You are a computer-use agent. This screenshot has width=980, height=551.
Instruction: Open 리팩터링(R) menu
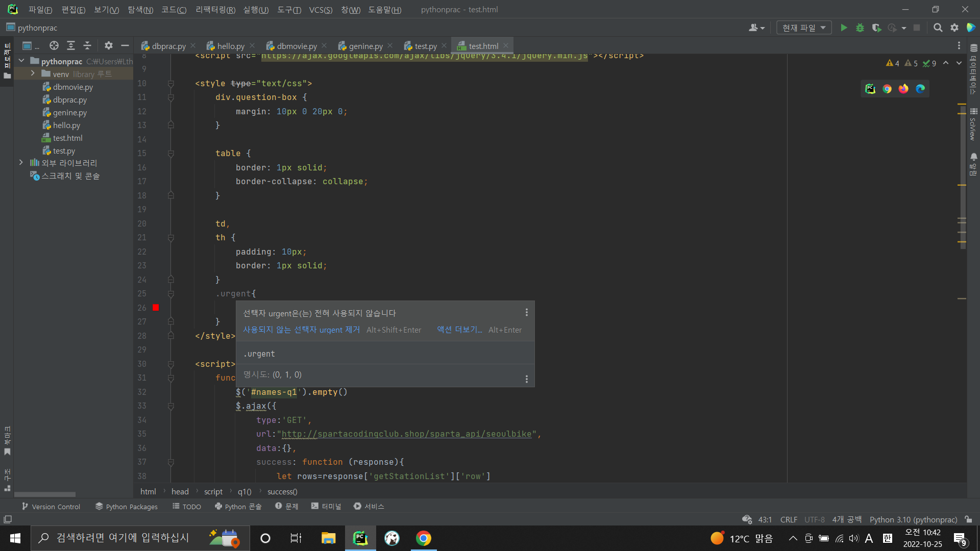coord(215,10)
